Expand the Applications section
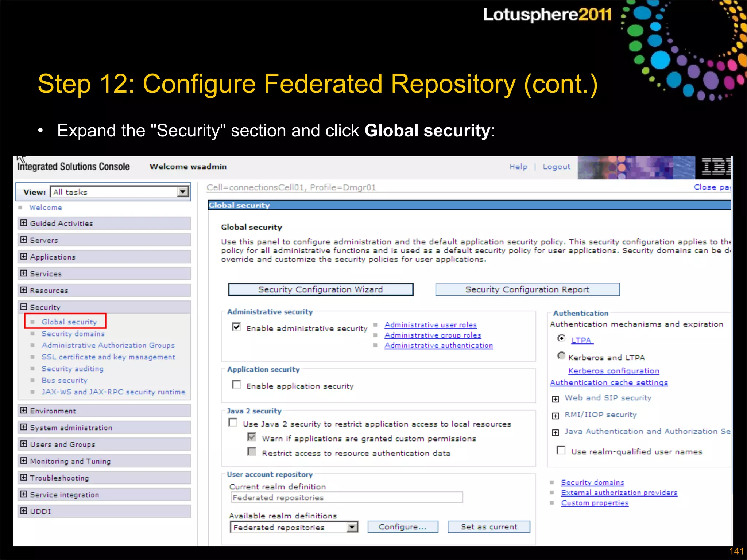The height and width of the screenshot is (560, 747). [24, 256]
